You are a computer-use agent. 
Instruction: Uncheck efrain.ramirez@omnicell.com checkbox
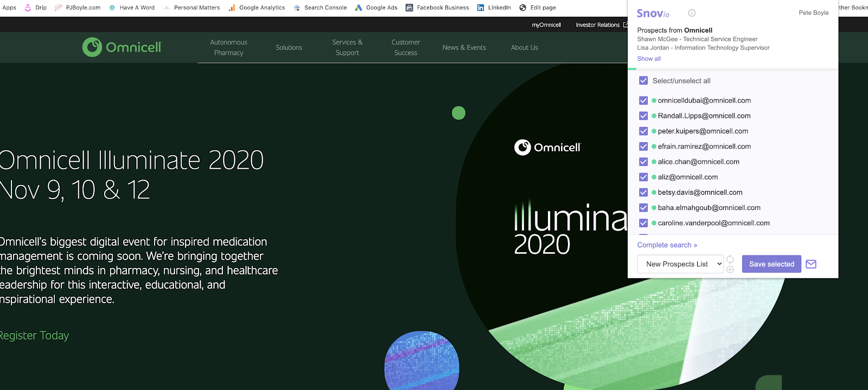(x=643, y=146)
